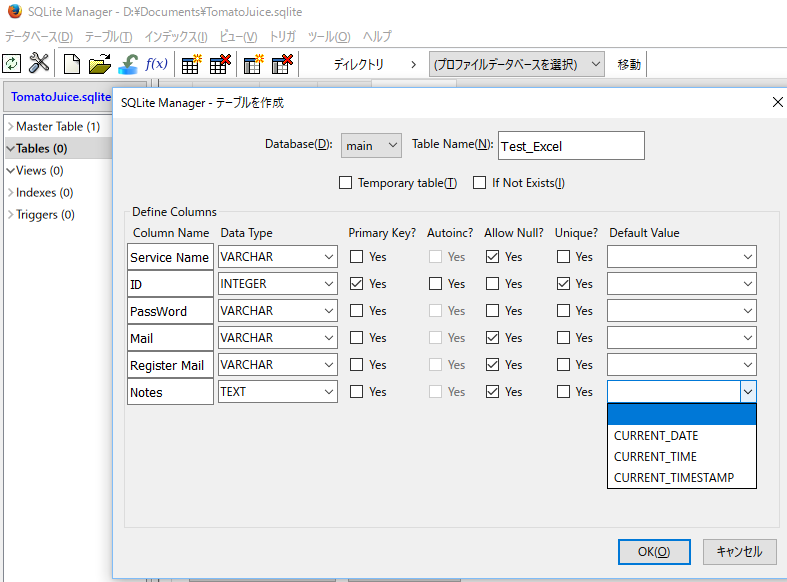787x582 pixels.
Task: Enable the Temporary table checkbox
Action: (346, 183)
